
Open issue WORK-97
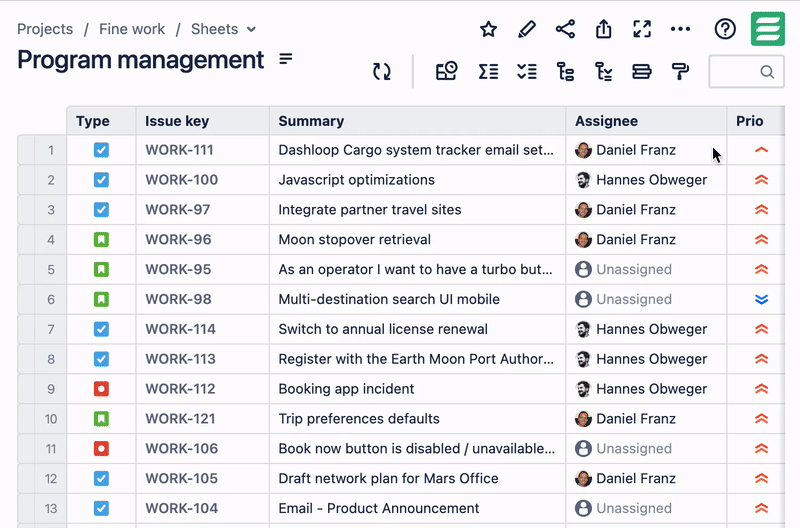coord(178,210)
